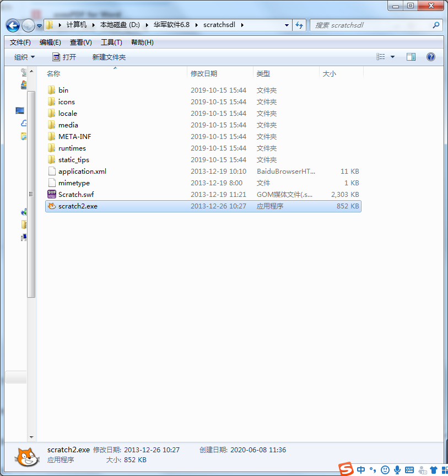This screenshot has width=448, height=476.
Task: Click navigation pane scrollbar up arrow
Action: (31, 72)
